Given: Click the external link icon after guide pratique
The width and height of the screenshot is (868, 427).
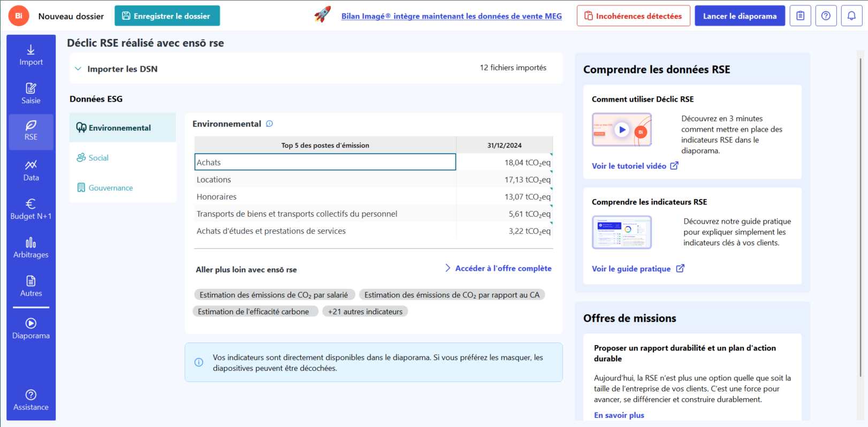Looking at the screenshot, I should (680, 269).
